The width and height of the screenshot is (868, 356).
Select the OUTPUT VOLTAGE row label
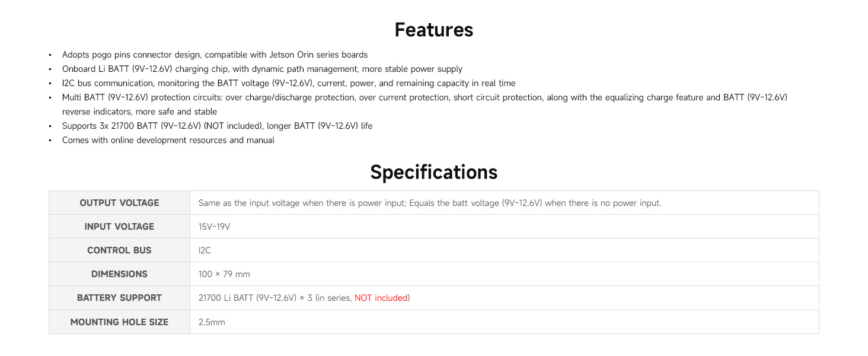(x=119, y=203)
